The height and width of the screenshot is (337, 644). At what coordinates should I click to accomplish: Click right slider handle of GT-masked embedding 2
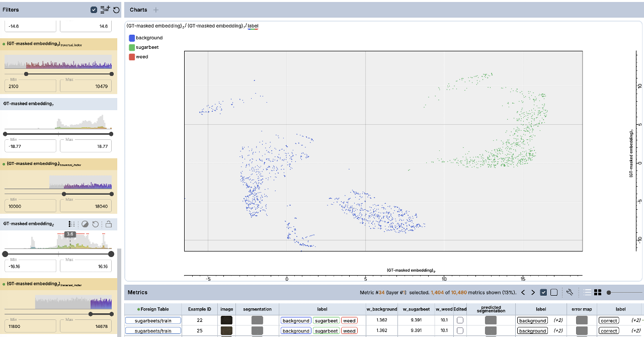click(x=111, y=254)
